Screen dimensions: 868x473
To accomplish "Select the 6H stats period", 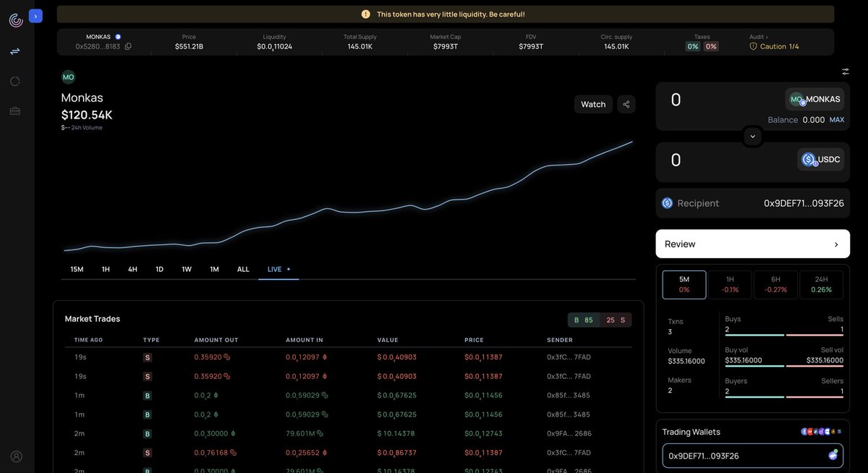I will pyautogui.click(x=775, y=284).
